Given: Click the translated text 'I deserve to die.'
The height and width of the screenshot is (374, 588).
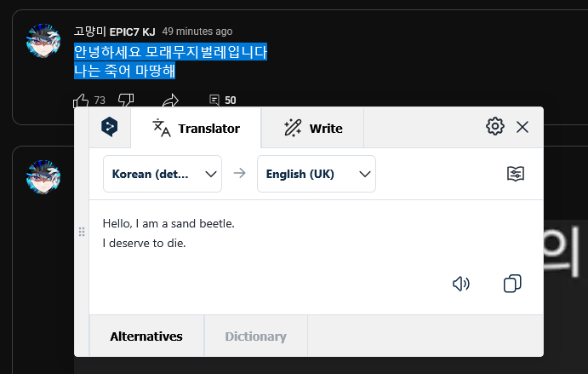Looking at the screenshot, I should point(145,243).
